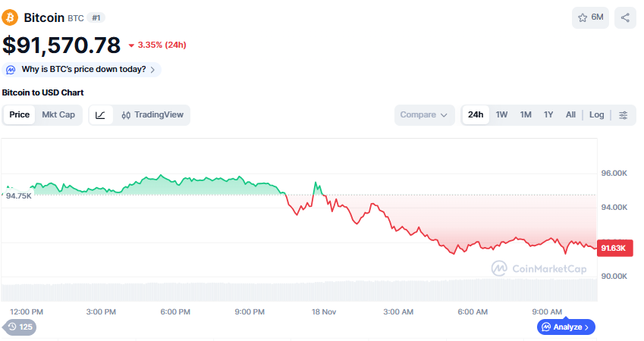Open TradingView candlestick chart view

click(x=152, y=115)
